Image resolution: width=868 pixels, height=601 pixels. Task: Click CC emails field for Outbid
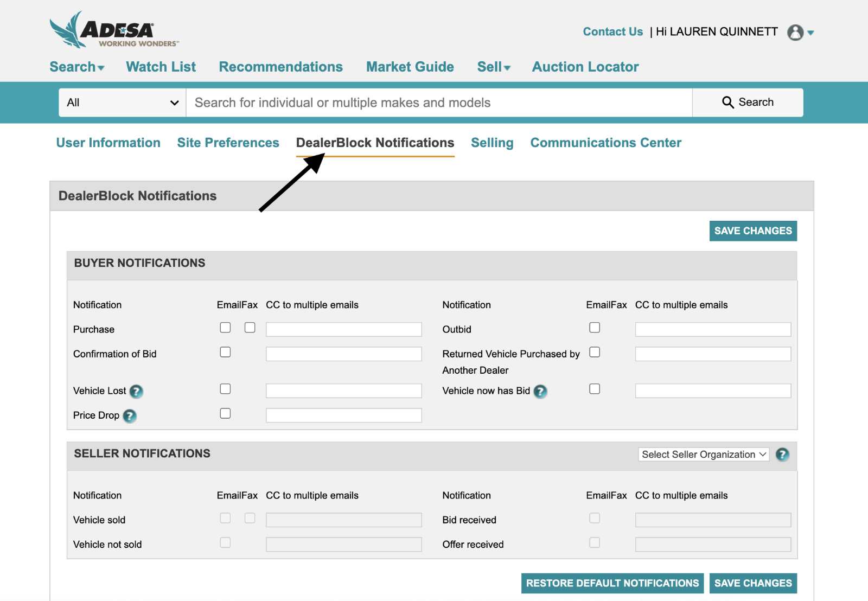pos(713,329)
